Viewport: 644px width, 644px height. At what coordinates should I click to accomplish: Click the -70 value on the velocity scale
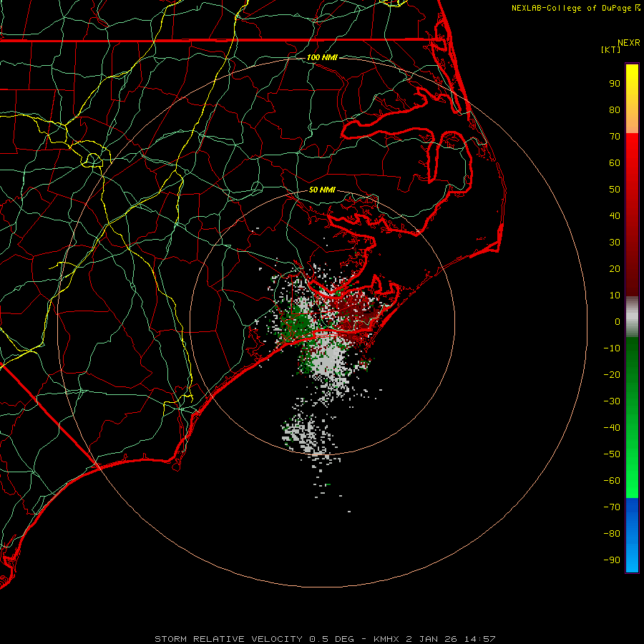[x=612, y=507]
